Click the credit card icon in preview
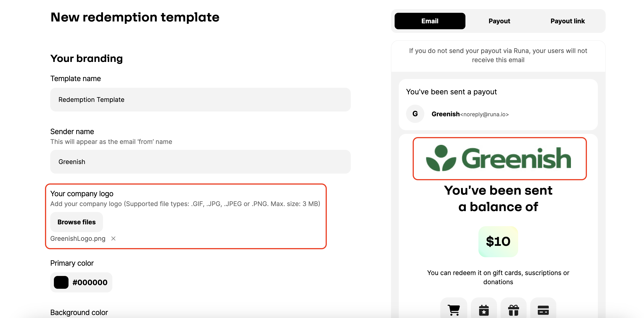This screenshot has height=318, width=644. click(543, 310)
